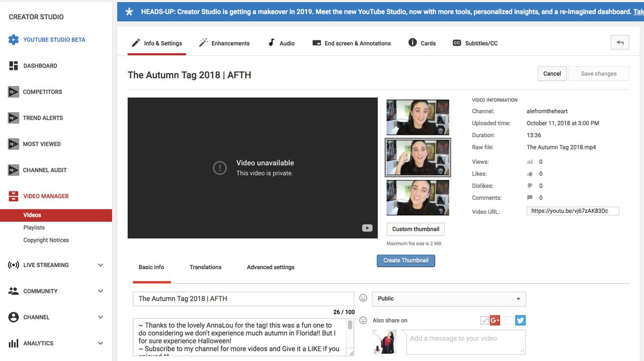Click the Community people icon
This screenshot has height=361, width=644.
pyautogui.click(x=13, y=291)
